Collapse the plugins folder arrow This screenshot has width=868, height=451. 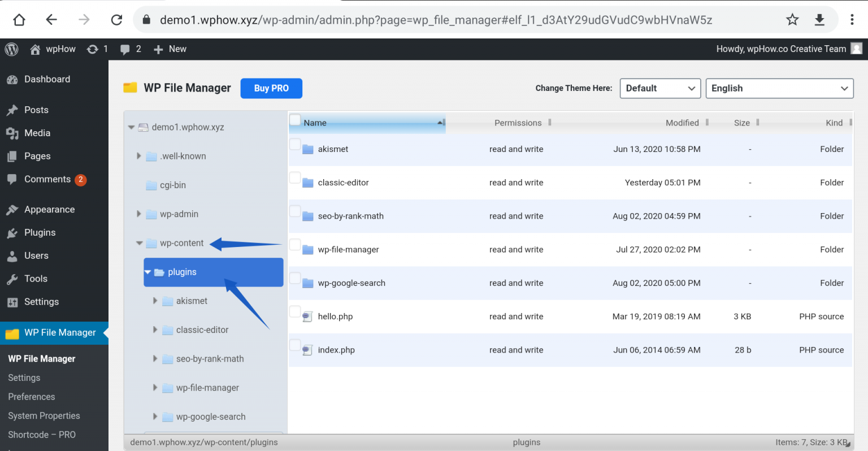tap(147, 272)
